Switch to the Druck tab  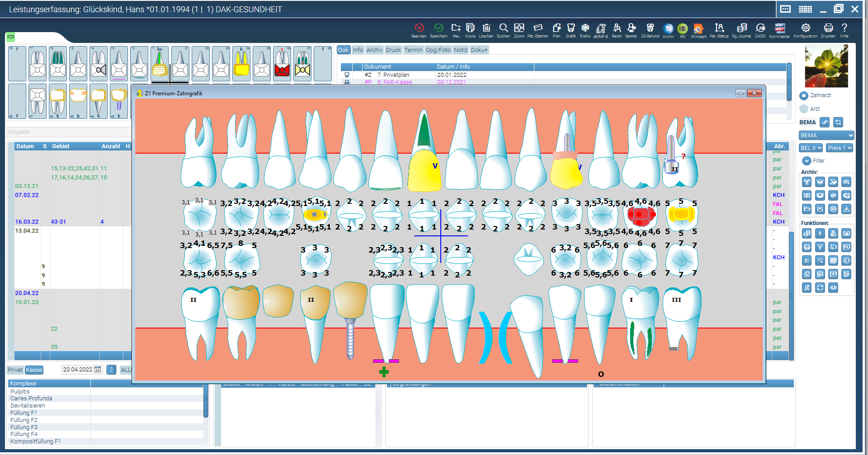click(393, 50)
